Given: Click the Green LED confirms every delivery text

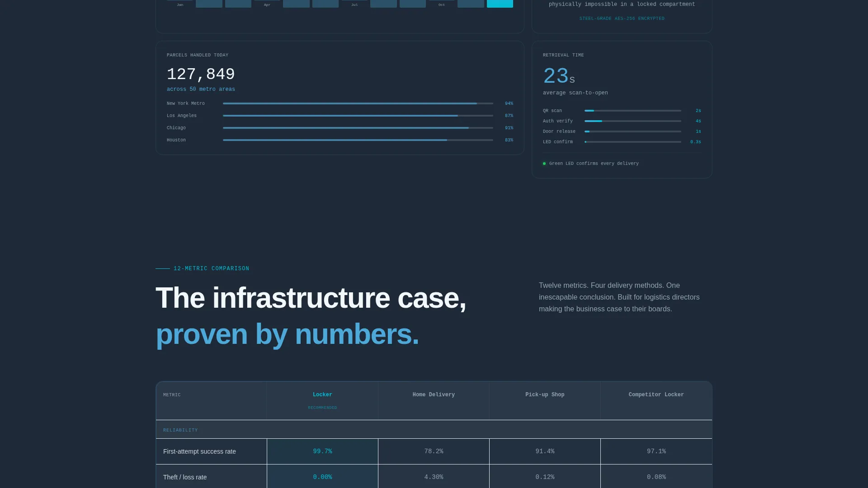Looking at the screenshot, I should point(594,164).
